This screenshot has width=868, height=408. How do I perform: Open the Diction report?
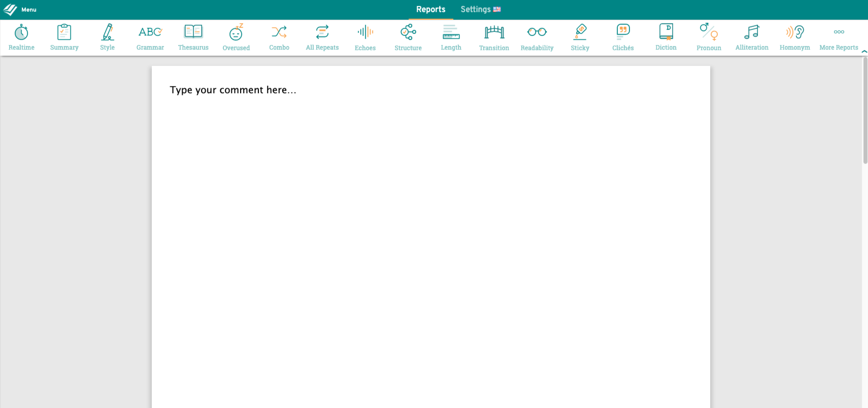point(666,38)
